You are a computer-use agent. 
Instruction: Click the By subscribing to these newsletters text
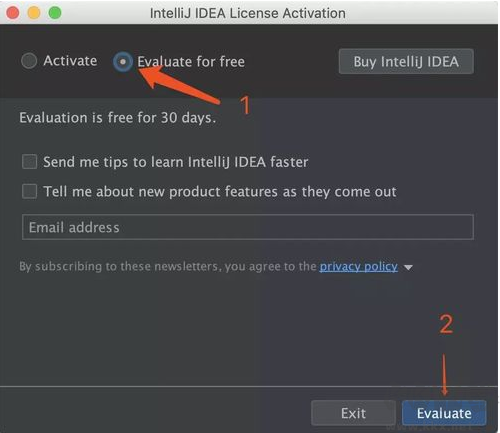click(168, 267)
